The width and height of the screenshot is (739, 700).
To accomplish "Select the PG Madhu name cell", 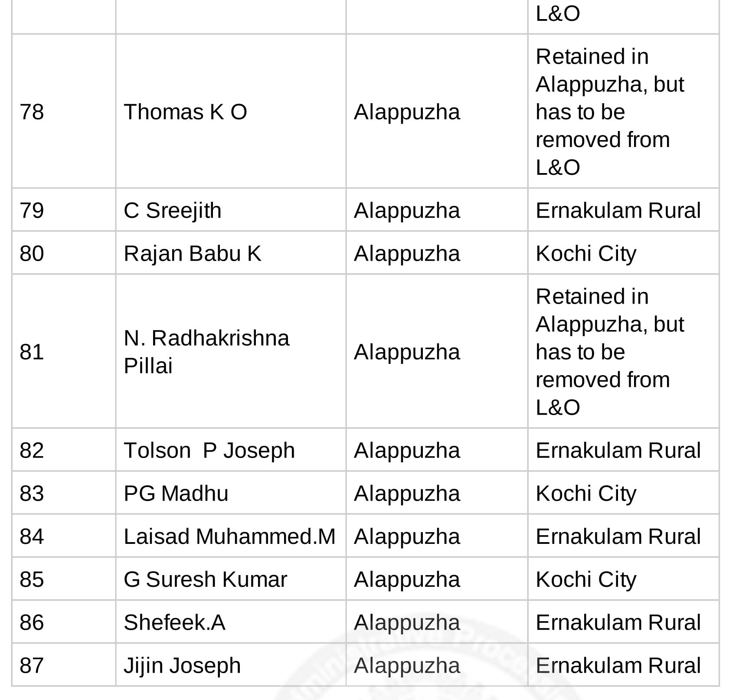I will pos(231,493).
